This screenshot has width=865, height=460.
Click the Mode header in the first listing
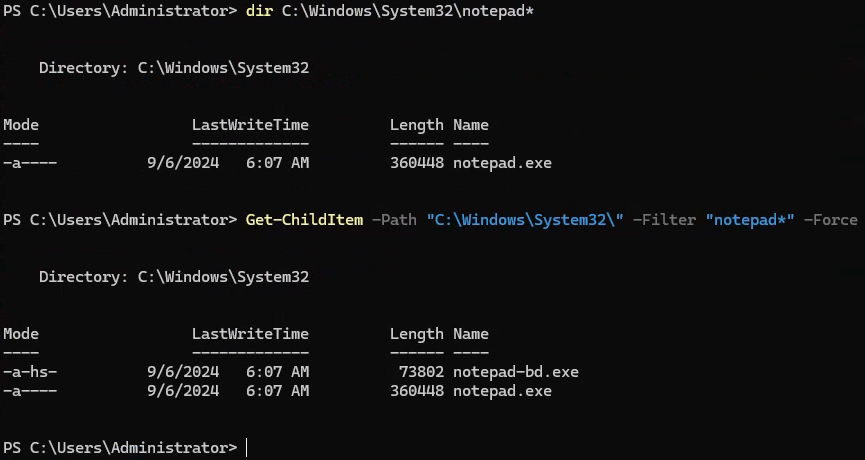[21, 125]
